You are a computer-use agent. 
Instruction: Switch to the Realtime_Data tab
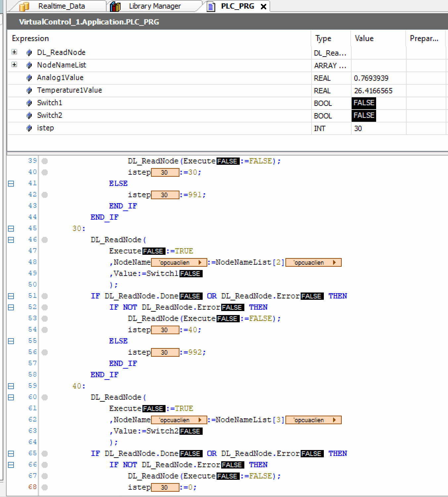61,6
